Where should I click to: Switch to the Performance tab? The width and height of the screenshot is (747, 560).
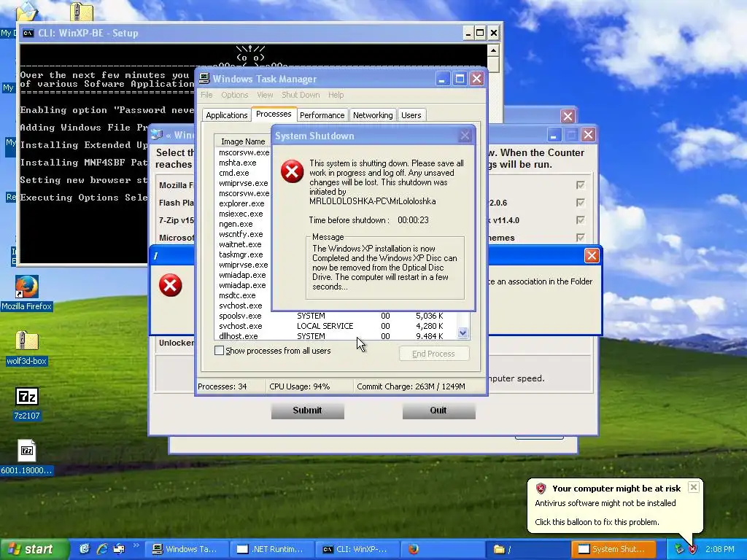pos(322,115)
